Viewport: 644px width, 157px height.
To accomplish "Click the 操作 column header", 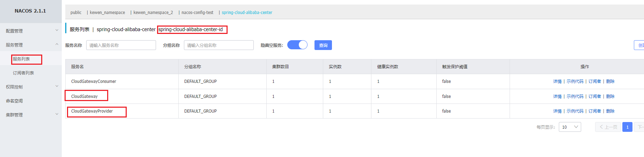I will click(x=585, y=66).
